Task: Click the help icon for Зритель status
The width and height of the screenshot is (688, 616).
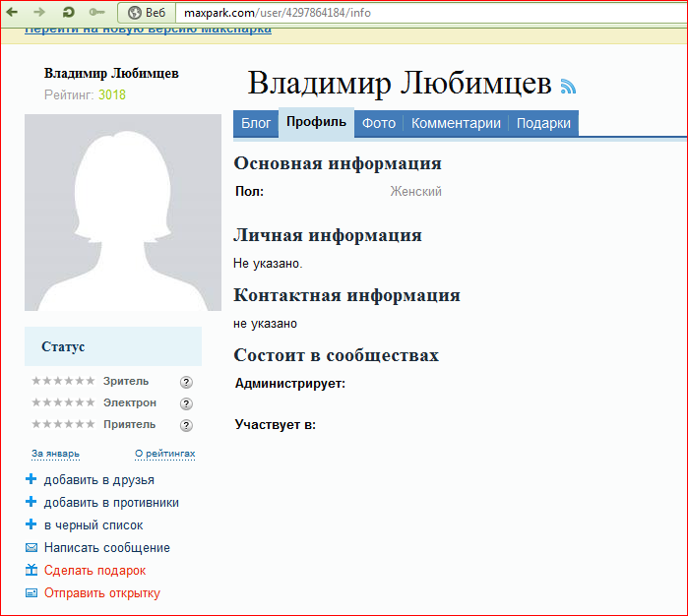Action: (186, 383)
